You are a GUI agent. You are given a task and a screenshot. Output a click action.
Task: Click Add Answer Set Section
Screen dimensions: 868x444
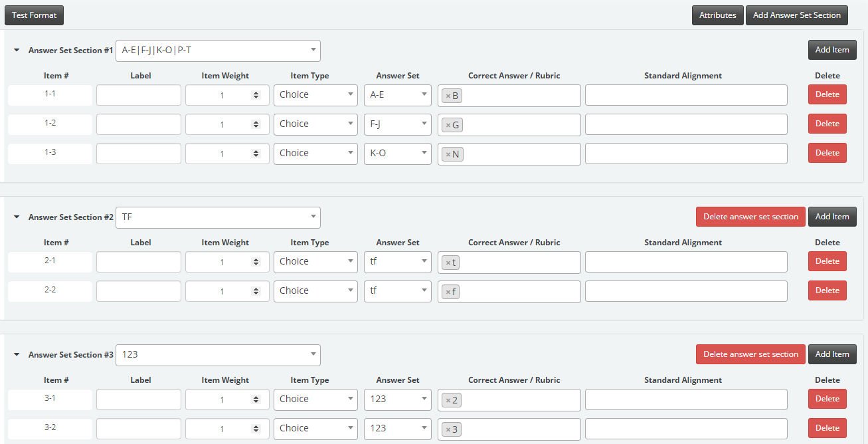point(796,15)
